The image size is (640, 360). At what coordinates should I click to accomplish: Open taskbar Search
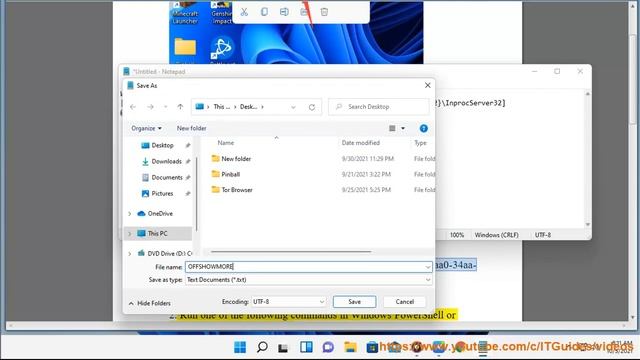pos(262,347)
